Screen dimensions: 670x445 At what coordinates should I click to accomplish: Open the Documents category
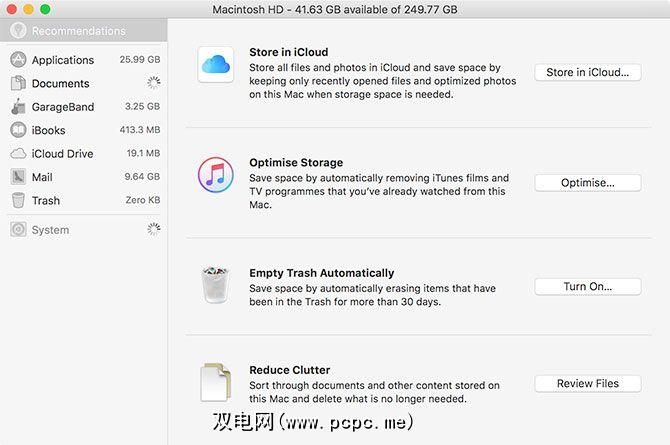point(84,83)
